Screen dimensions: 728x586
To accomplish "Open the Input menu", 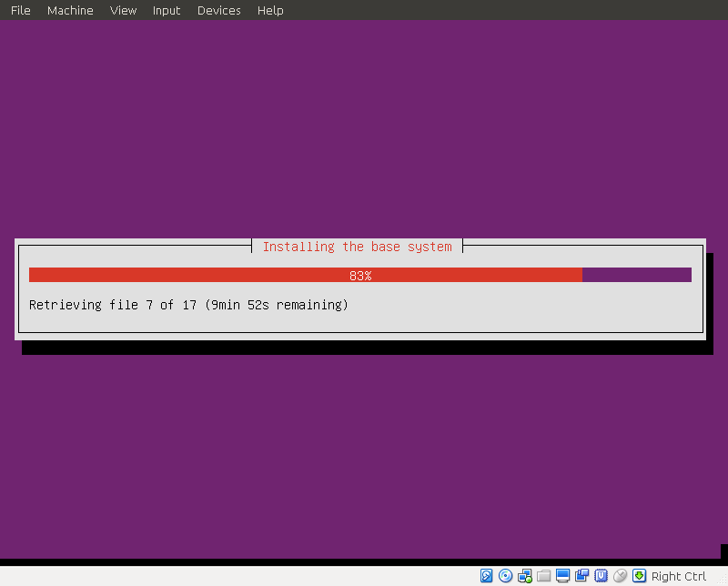I will [167, 11].
